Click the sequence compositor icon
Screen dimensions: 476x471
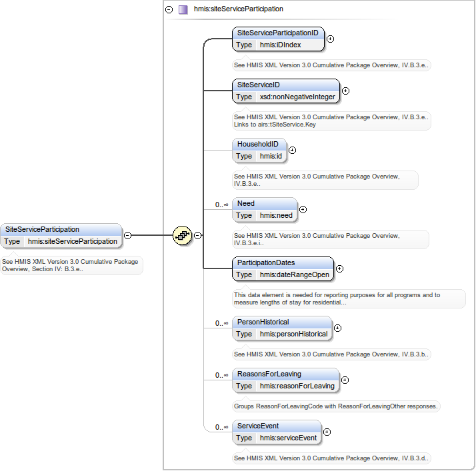click(182, 235)
